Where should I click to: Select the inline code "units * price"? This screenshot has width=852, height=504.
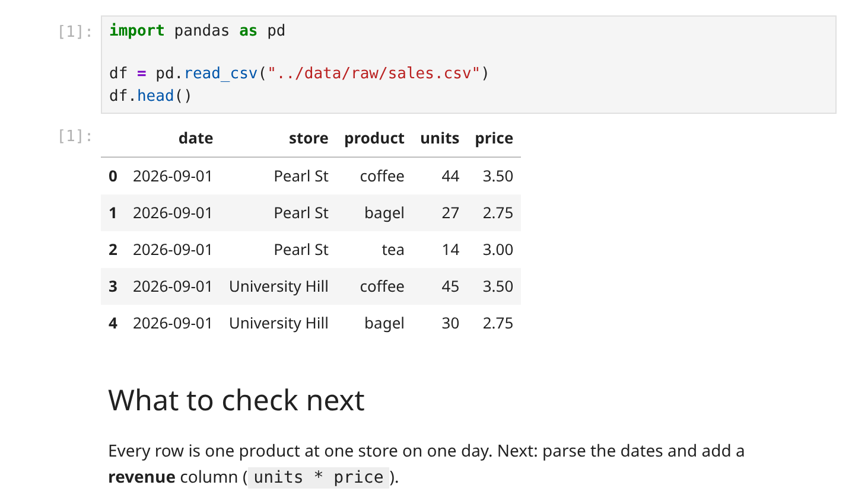coord(319,477)
